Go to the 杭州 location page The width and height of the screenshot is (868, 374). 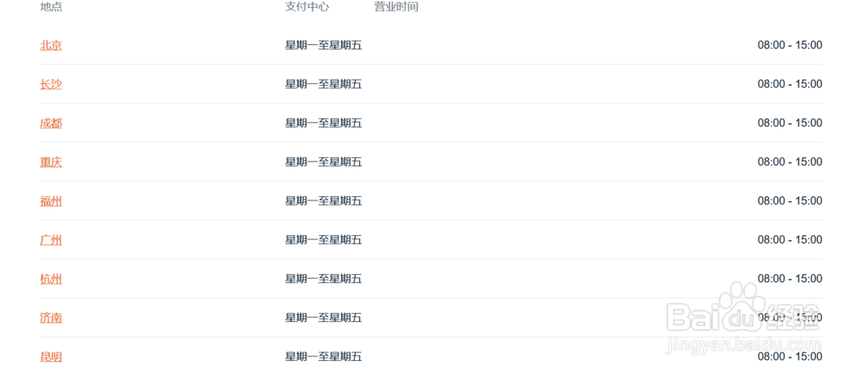(x=51, y=279)
